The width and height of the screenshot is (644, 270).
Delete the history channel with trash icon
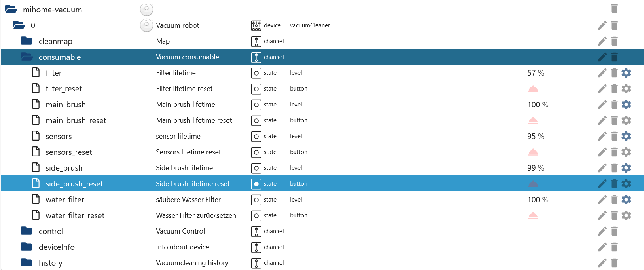coord(614,263)
